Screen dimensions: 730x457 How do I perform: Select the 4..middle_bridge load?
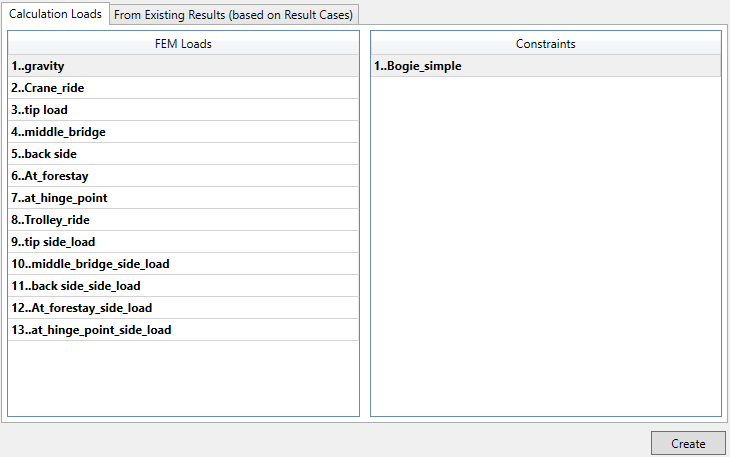click(59, 132)
